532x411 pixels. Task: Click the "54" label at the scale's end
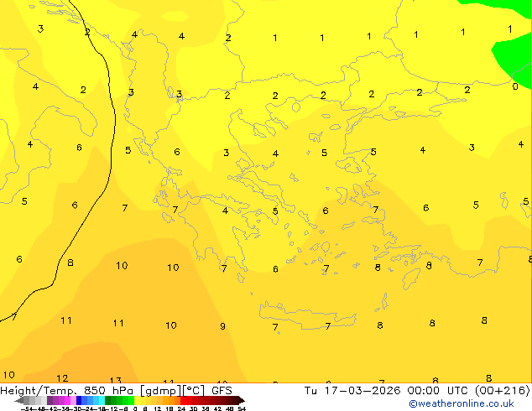(x=242, y=408)
